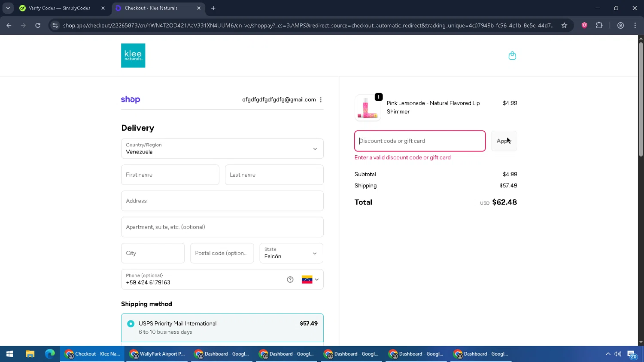
Task: Click the Pink Lemonade Lip Shimmer product name
Action: pos(433,107)
